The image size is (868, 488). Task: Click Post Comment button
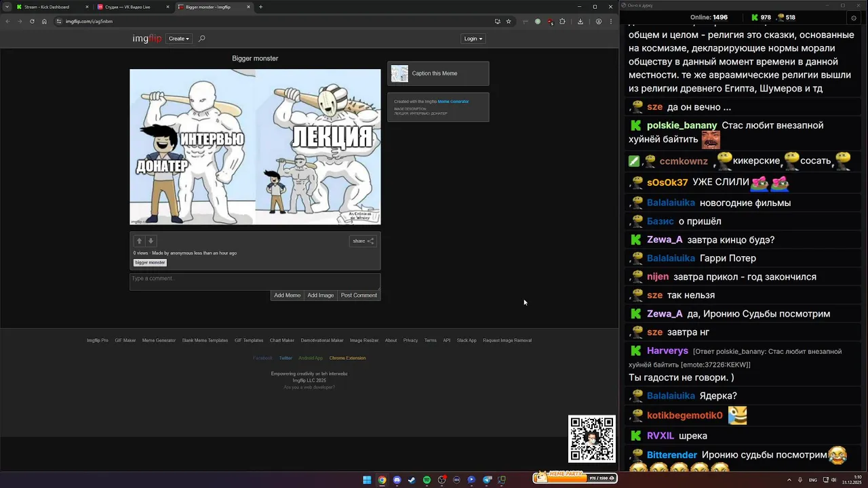359,296
